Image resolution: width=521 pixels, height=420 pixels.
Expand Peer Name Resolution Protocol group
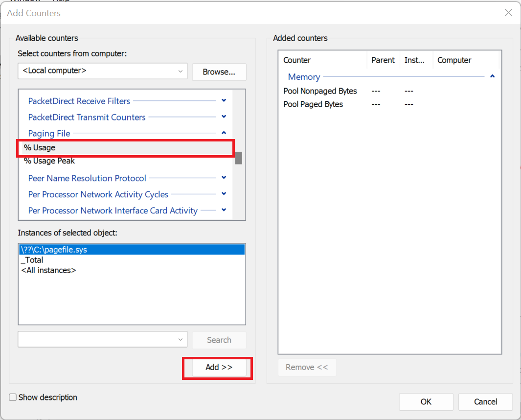pyautogui.click(x=224, y=178)
